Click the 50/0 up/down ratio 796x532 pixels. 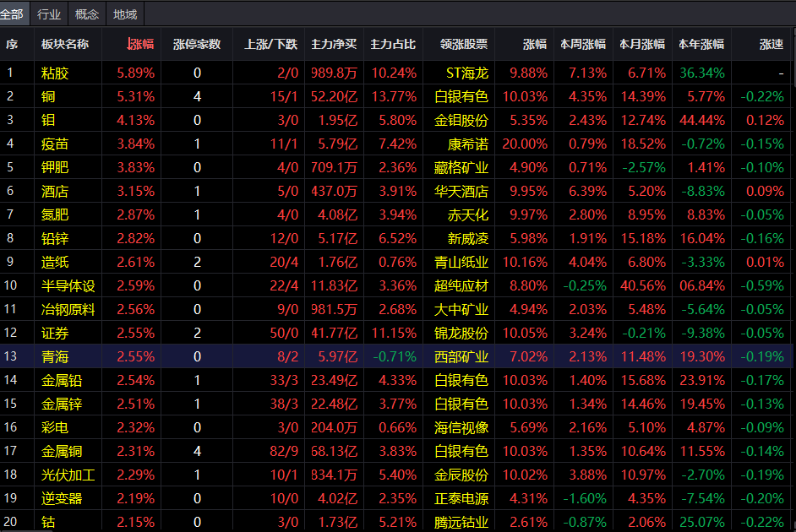[x=284, y=334]
